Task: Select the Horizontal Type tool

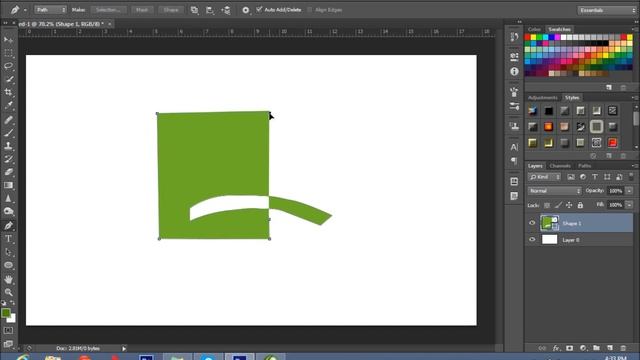Action: pyautogui.click(x=8, y=239)
